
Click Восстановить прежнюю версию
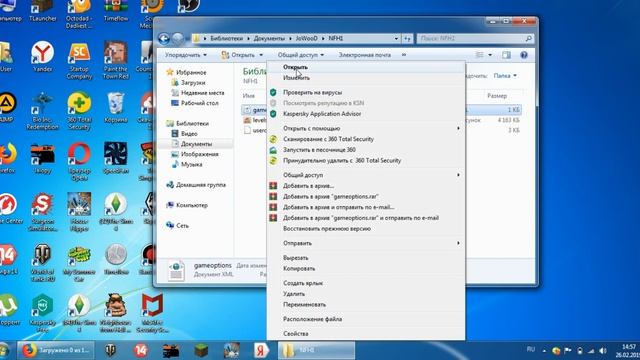coord(327,229)
